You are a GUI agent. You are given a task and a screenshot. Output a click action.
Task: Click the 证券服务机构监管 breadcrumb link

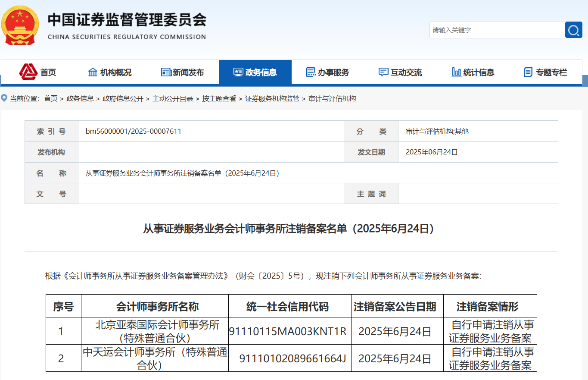pos(272,98)
